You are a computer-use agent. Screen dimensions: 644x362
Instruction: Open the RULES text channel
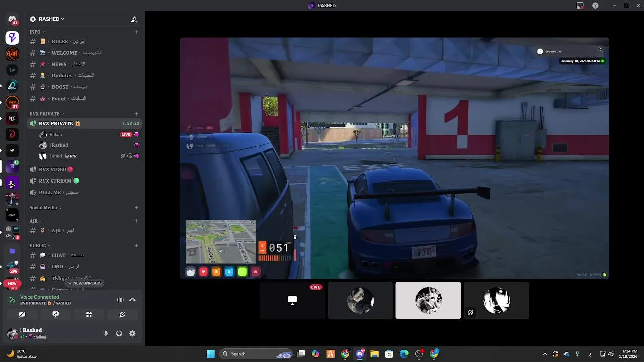(84, 41)
